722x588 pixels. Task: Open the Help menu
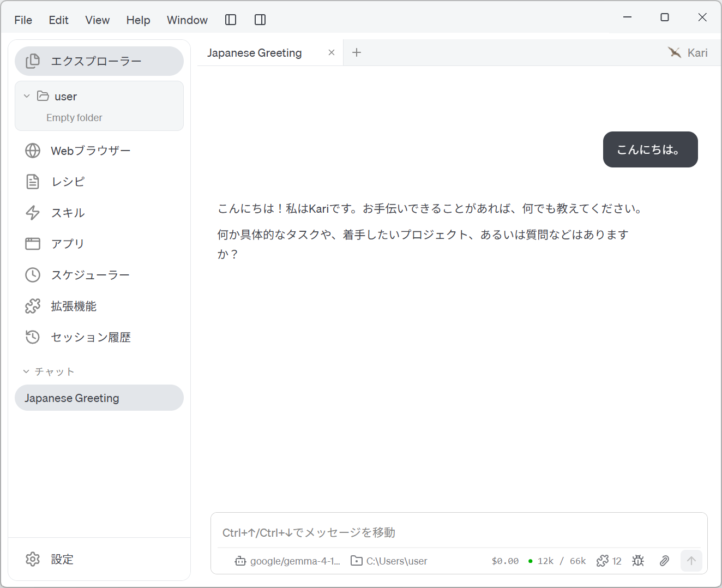point(138,20)
